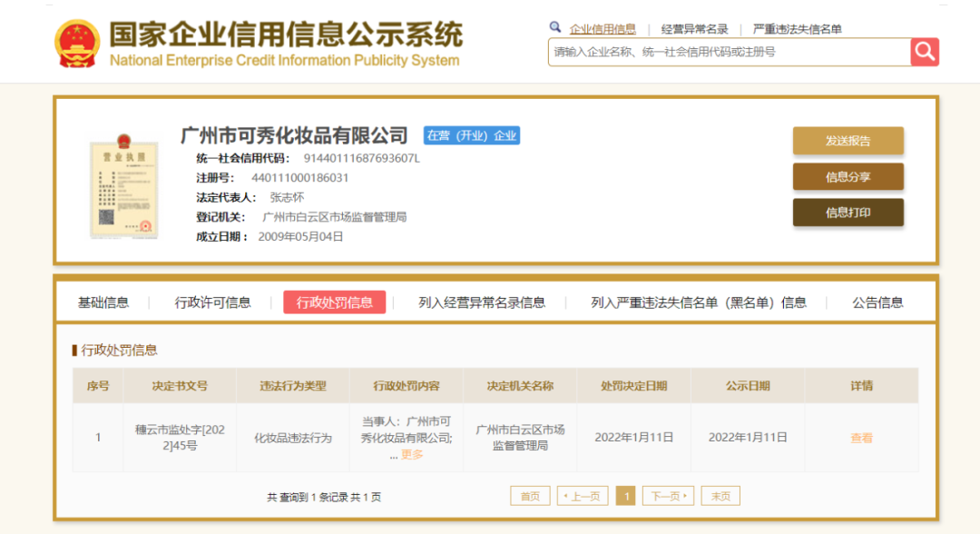980x534 pixels.
Task: Switch to the 基础信息 tab
Action: (103, 302)
